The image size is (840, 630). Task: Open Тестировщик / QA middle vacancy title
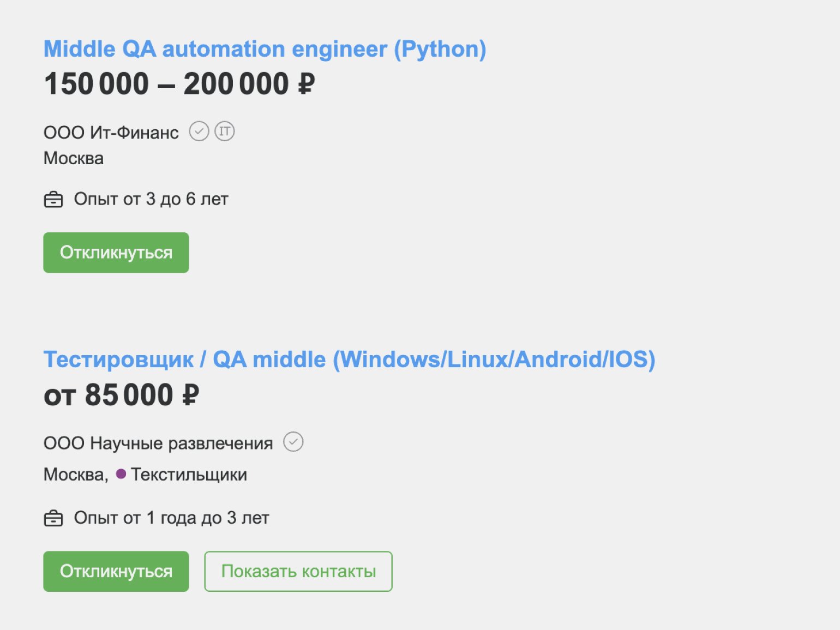point(349,359)
